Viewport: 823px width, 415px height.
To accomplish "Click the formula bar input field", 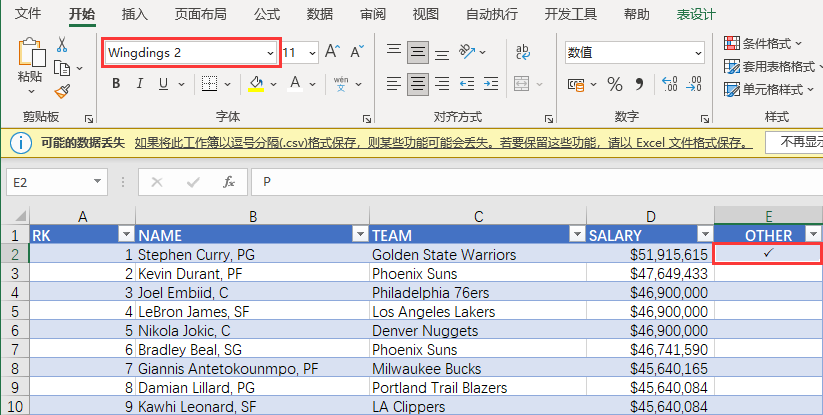I will (537, 182).
